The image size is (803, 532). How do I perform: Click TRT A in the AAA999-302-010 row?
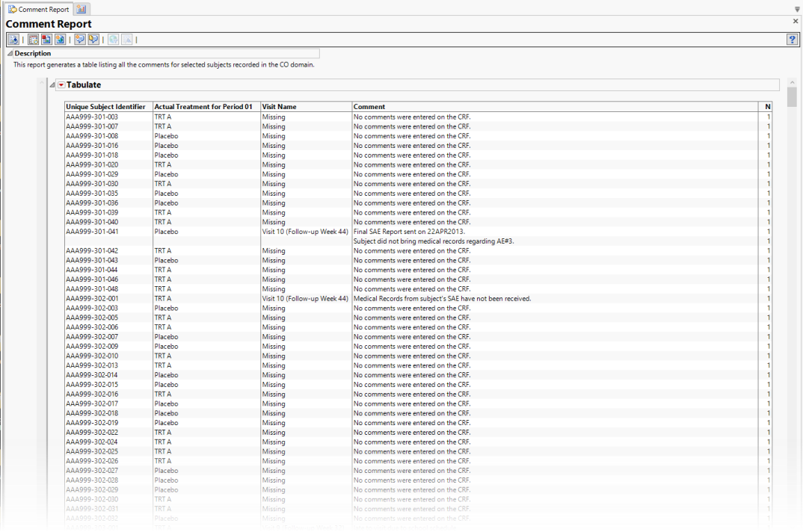163,356
